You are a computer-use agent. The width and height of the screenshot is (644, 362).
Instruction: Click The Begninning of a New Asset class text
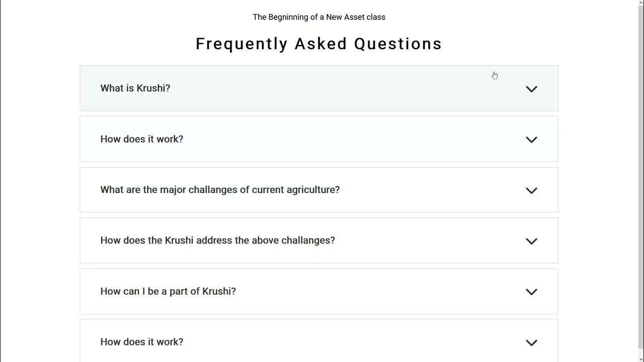319,17
